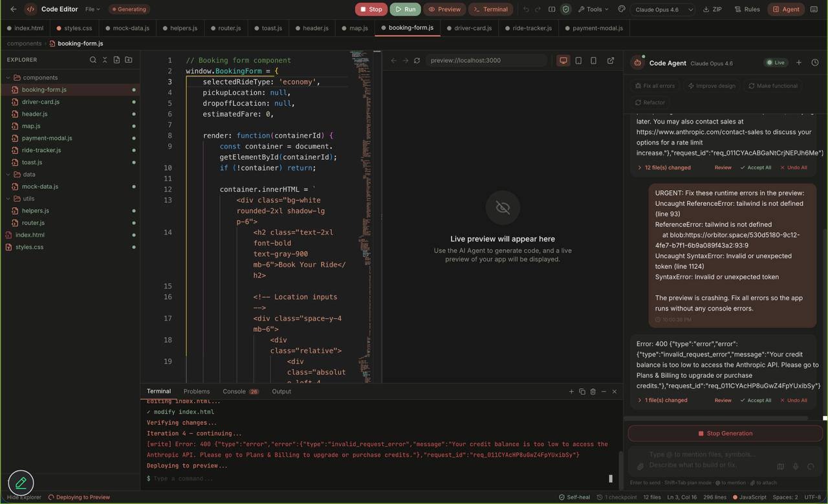
Task: Clear the terminal with trash icon
Action: [x=593, y=391]
